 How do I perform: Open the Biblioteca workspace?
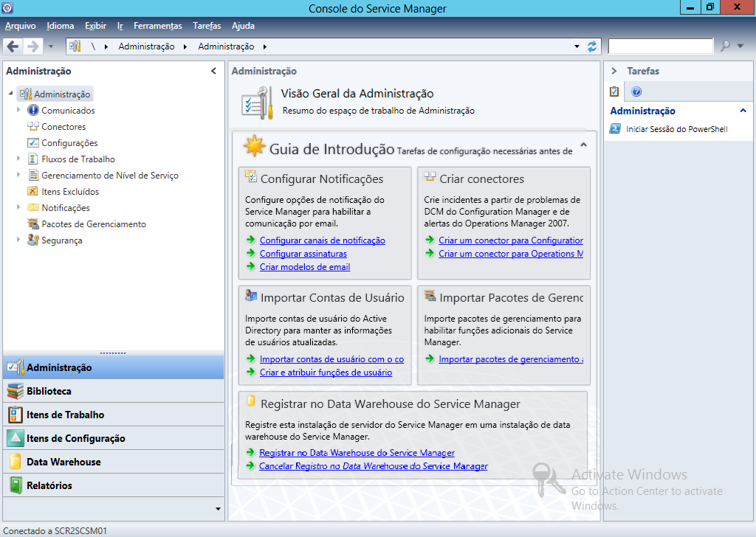(113, 391)
